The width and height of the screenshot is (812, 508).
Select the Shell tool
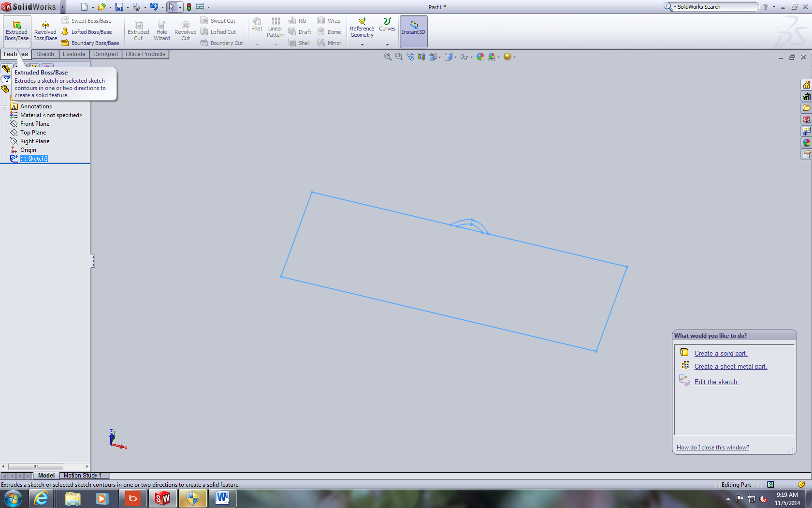(x=299, y=43)
